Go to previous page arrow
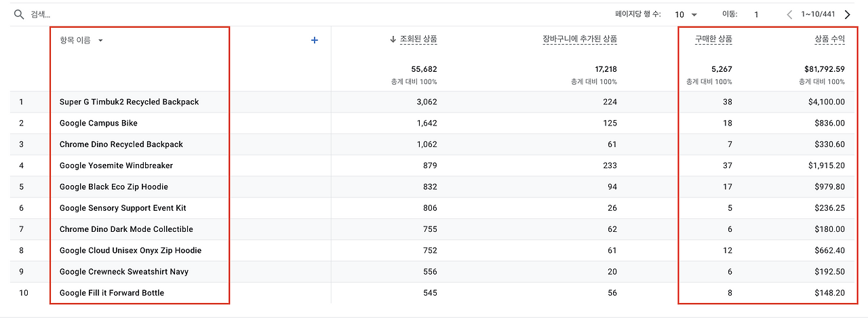This screenshot has height=318, width=868. [789, 14]
